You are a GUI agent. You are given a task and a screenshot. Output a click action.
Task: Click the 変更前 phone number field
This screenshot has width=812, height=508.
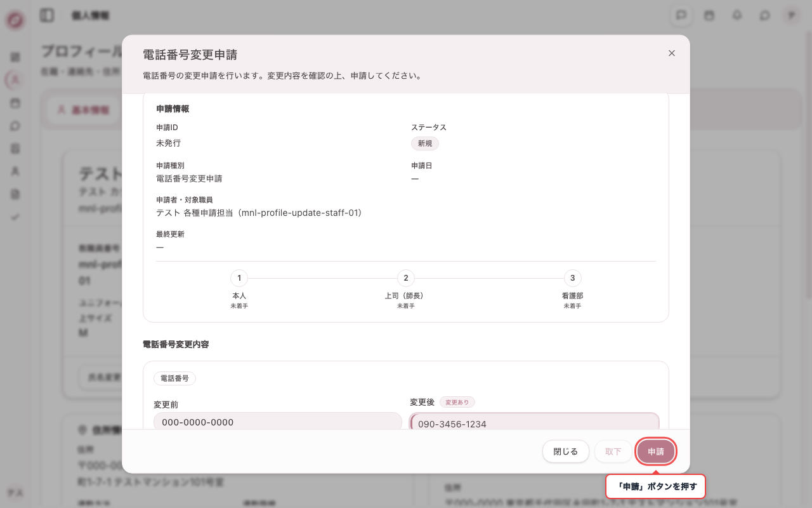[x=277, y=422]
